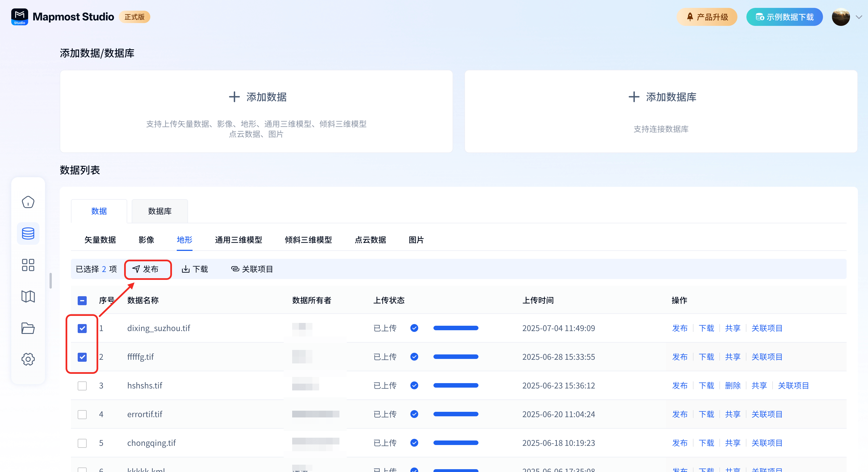Click the batch 关联项目 link icon button
Viewport: 868px width, 472px height.
252,269
